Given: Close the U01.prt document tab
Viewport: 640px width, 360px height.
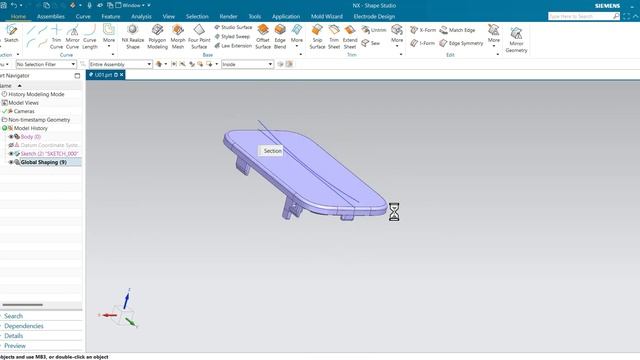Looking at the screenshot, I should click(122, 75).
